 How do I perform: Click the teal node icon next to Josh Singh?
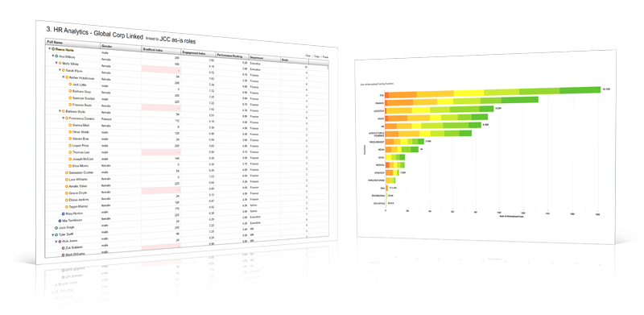56,227
